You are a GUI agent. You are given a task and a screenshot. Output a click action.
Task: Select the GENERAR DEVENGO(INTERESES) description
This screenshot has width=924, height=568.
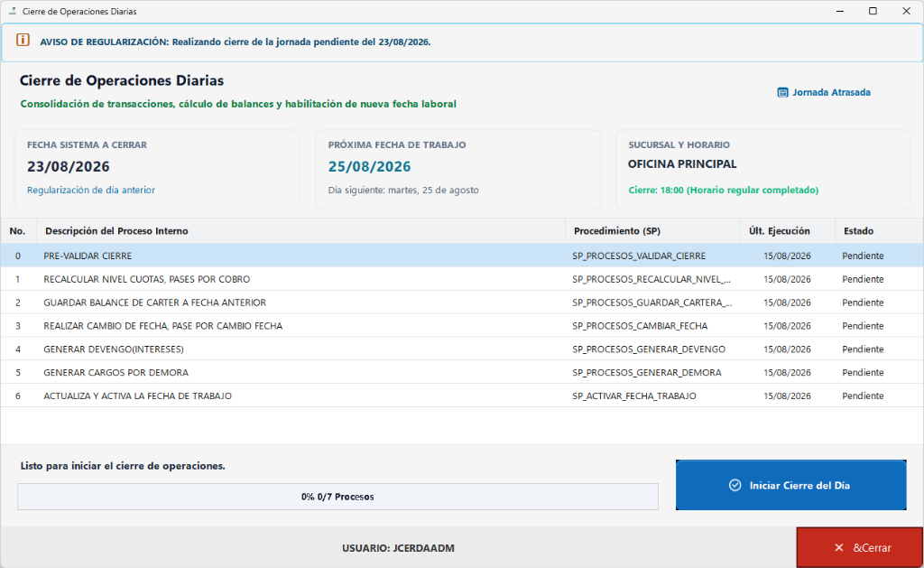(x=114, y=349)
